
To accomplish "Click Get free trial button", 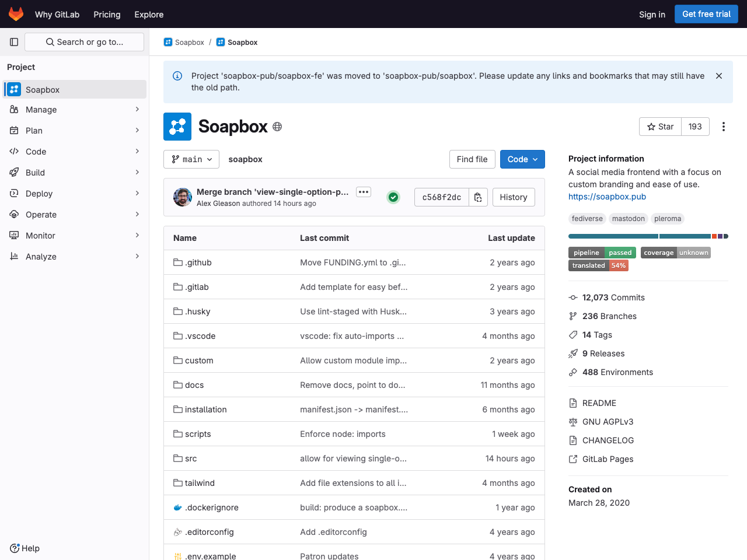I will (706, 14).
